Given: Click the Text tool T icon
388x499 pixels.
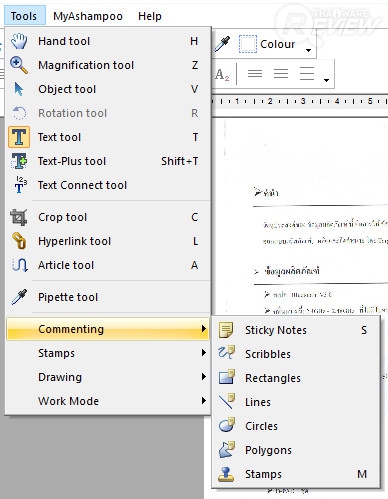Looking at the screenshot, I should pyautogui.click(x=19, y=137).
